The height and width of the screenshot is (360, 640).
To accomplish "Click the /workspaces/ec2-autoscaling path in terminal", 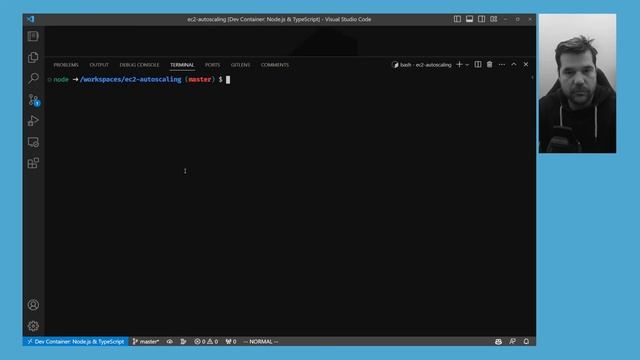I will (131, 79).
